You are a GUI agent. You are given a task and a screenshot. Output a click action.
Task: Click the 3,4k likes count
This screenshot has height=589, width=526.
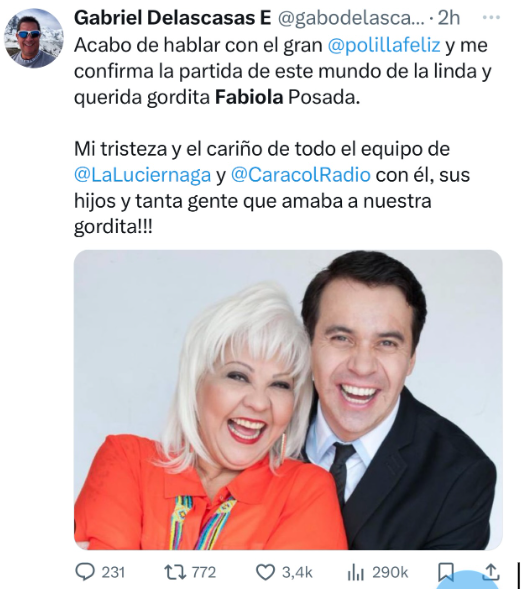(x=297, y=572)
